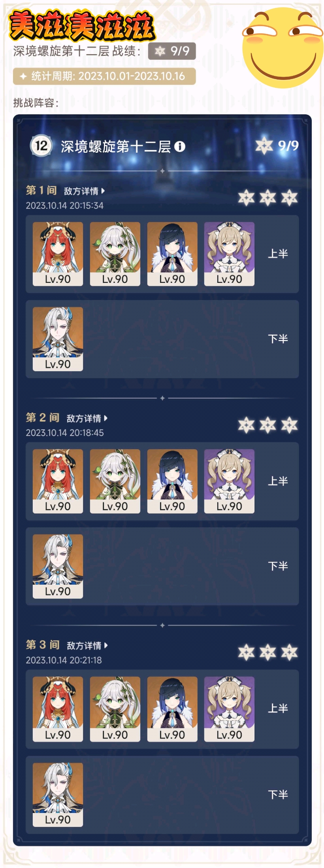Viewport: 324px width, 868px height.
Task: Select Yelan's portrait in chamber 2's first half
Action: click(172, 481)
